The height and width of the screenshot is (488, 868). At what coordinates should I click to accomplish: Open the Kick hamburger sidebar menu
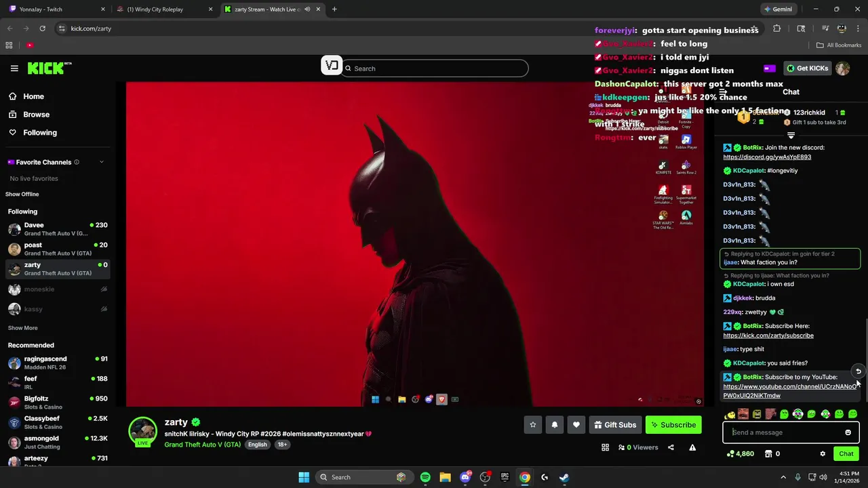tap(14, 68)
